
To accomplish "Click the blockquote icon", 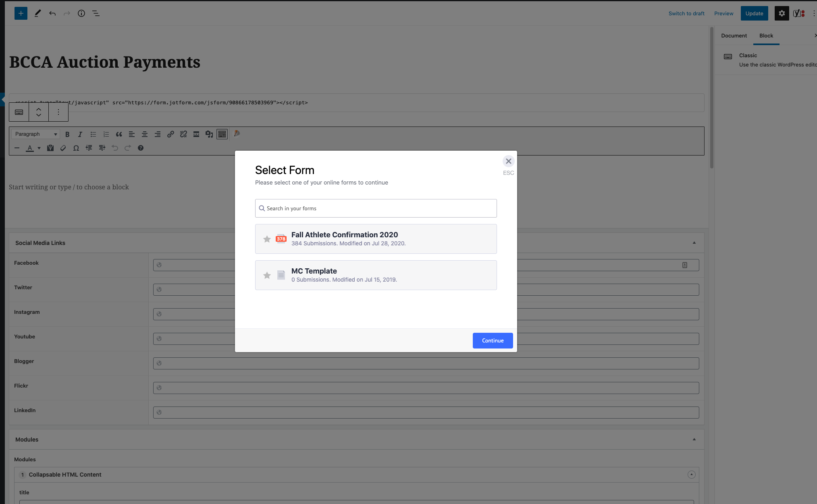I will pyautogui.click(x=119, y=134).
